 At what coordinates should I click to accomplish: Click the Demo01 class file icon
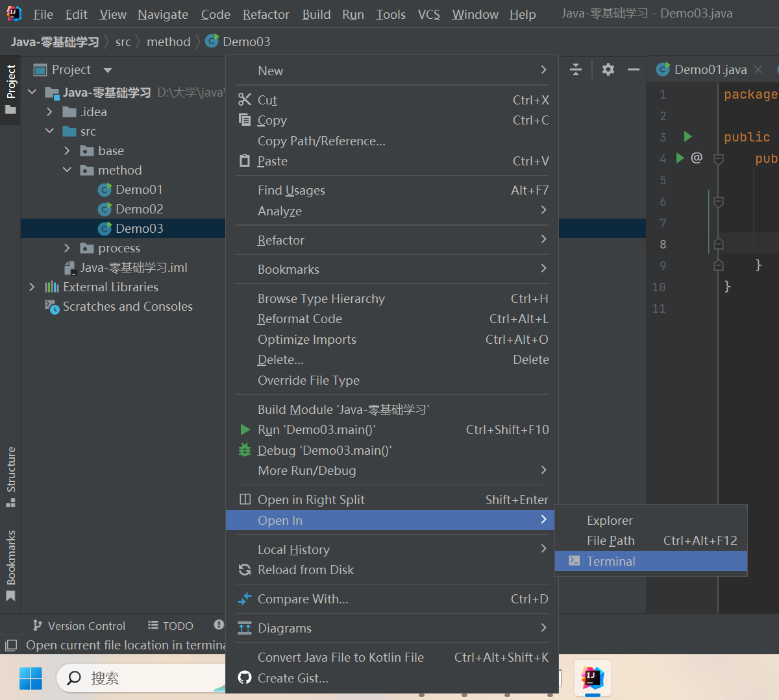[x=105, y=189]
